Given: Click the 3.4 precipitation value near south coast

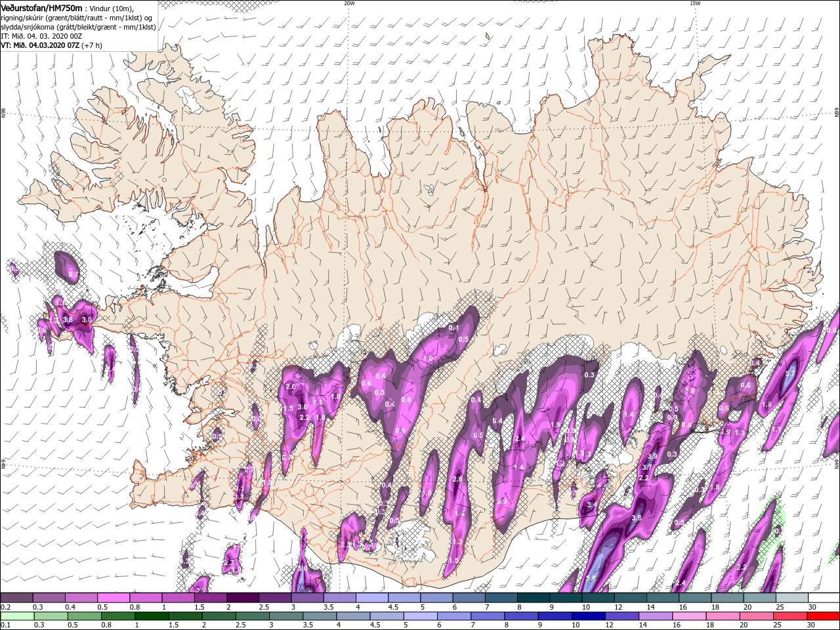Looking at the screenshot, I should [x=591, y=505].
